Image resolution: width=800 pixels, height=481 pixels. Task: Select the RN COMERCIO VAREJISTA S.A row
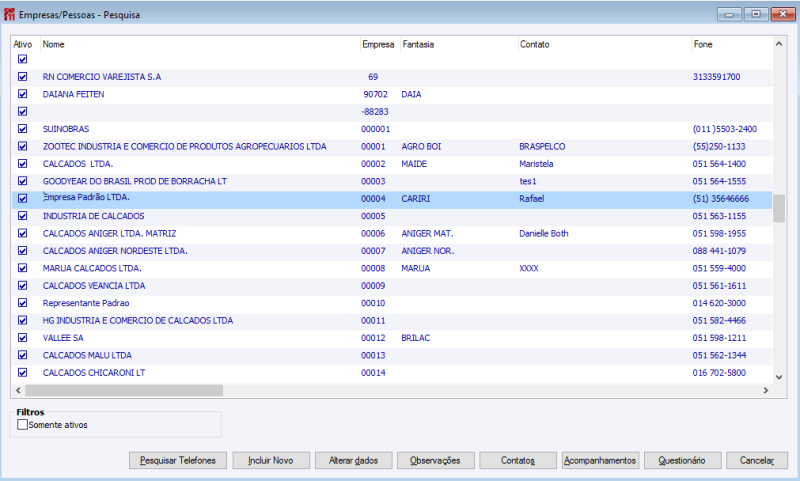(x=392, y=77)
